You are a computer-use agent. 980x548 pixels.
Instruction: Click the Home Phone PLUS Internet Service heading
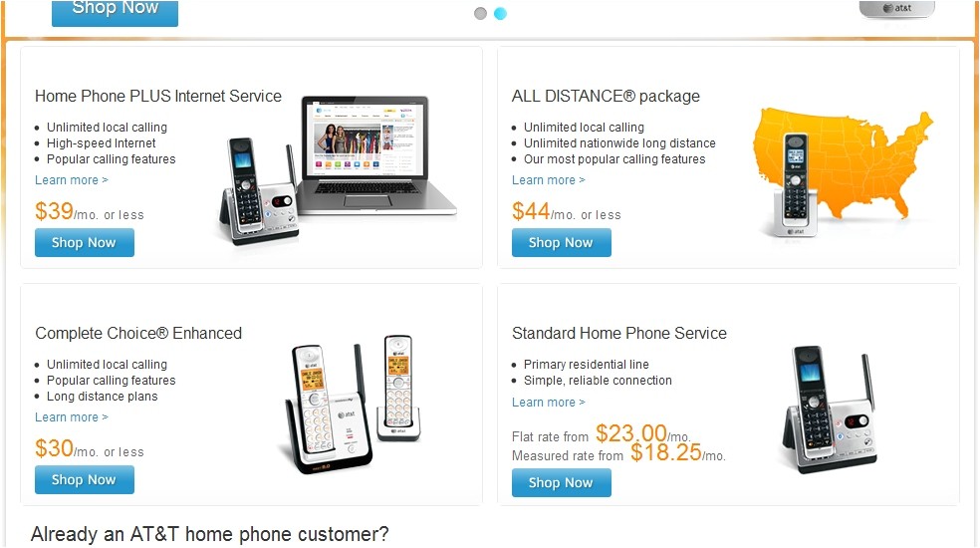tap(158, 97)
